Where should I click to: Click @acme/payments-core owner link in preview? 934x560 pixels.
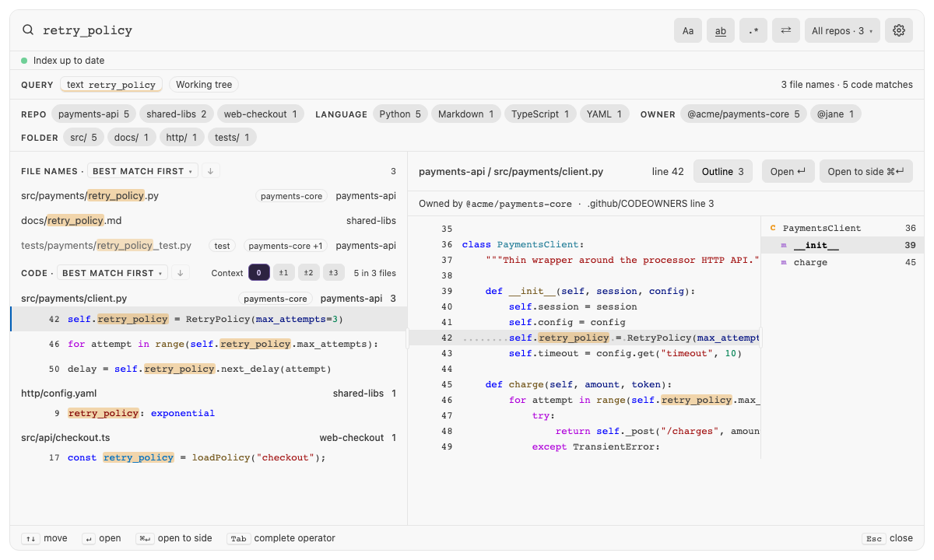coord(519,204)
